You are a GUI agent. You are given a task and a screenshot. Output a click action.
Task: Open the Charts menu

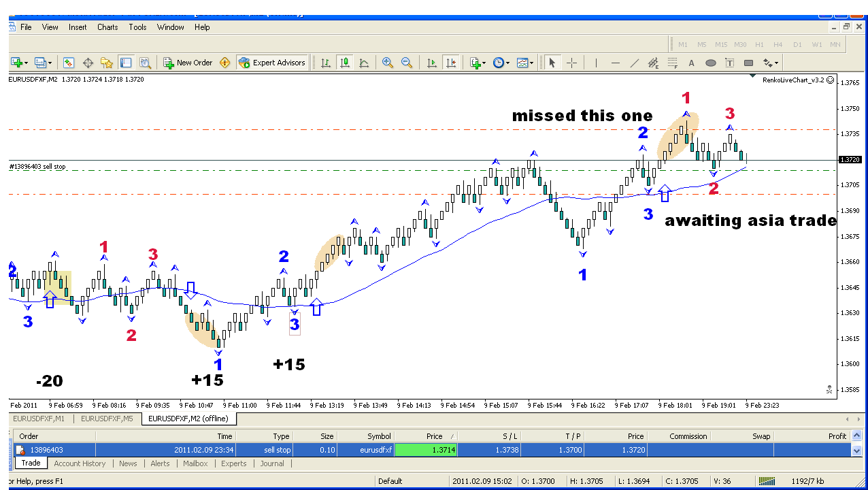tap(107, 27)
